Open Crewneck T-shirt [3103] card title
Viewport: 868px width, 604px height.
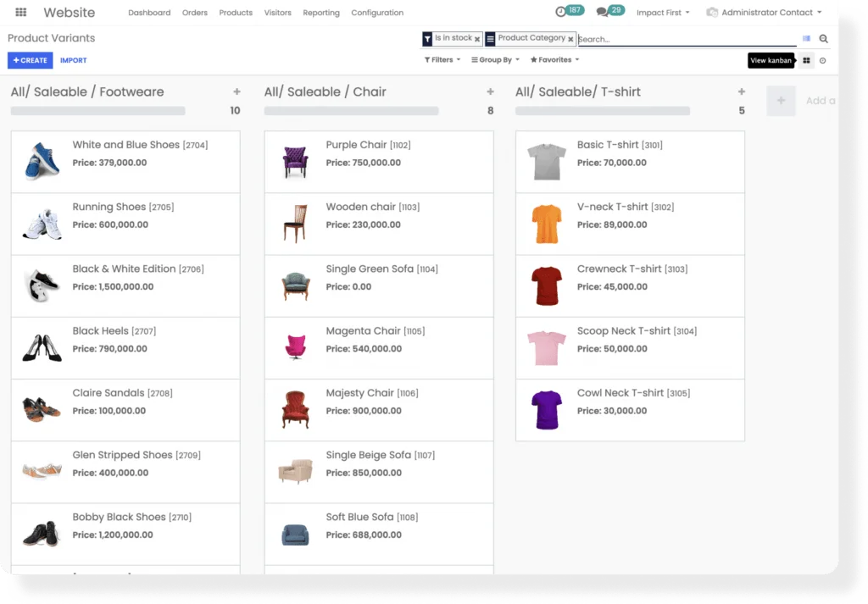click(632, 269)
